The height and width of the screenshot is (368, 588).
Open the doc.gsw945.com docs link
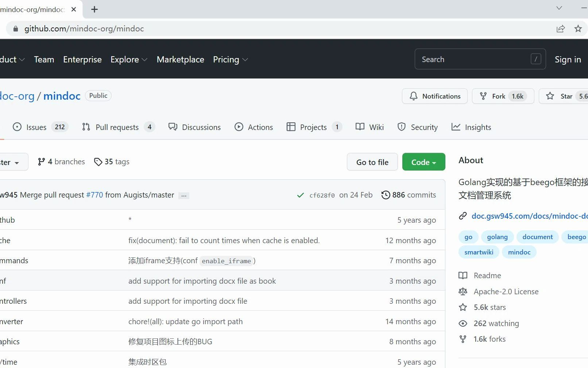point(530,216)
